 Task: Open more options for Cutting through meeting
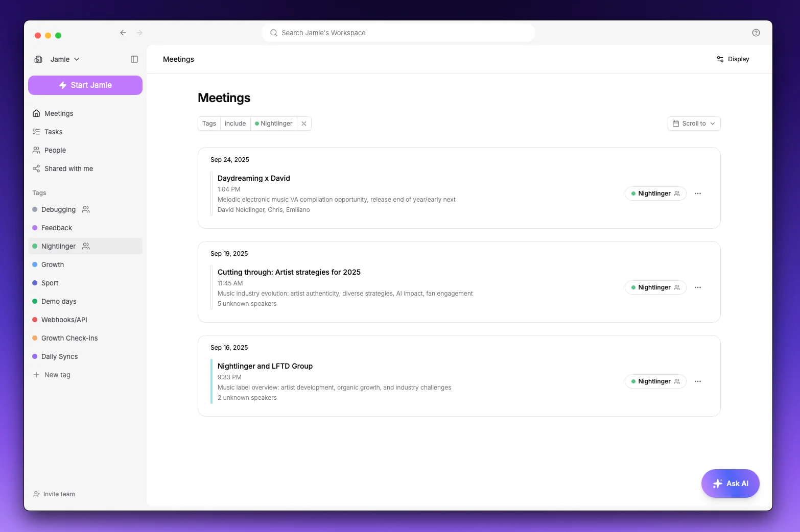[698, 287]
